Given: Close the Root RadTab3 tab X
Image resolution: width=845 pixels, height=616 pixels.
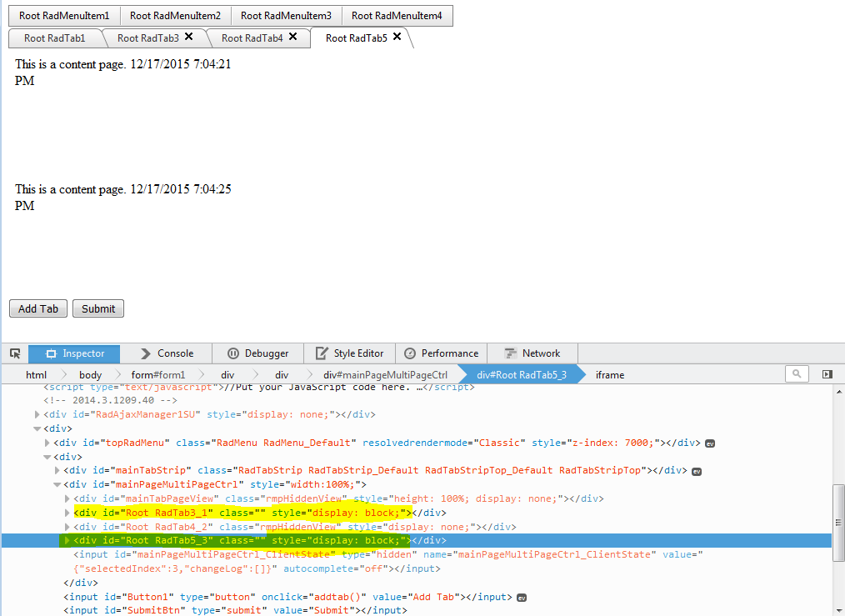Looking at the screenshot, I should click(x=189, y=37).
